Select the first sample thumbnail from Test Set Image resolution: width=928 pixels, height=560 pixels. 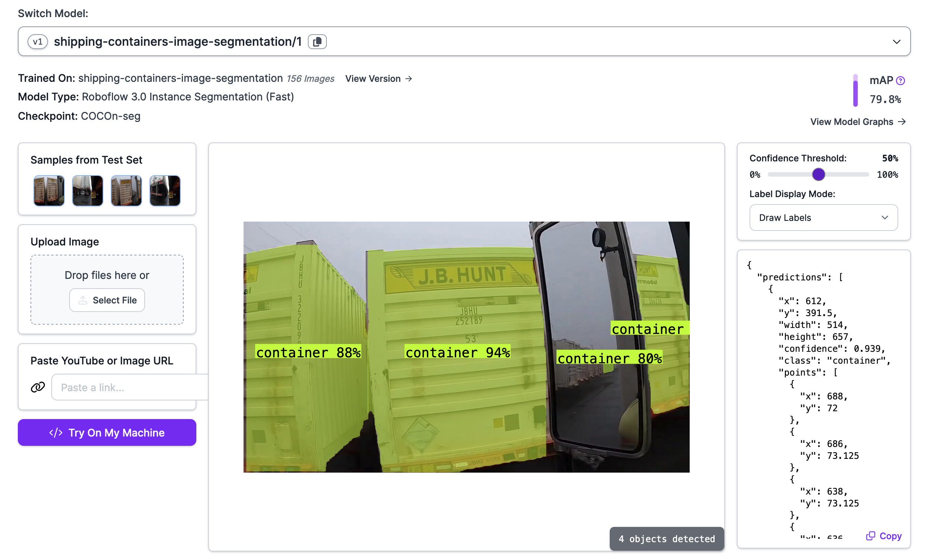49,190
